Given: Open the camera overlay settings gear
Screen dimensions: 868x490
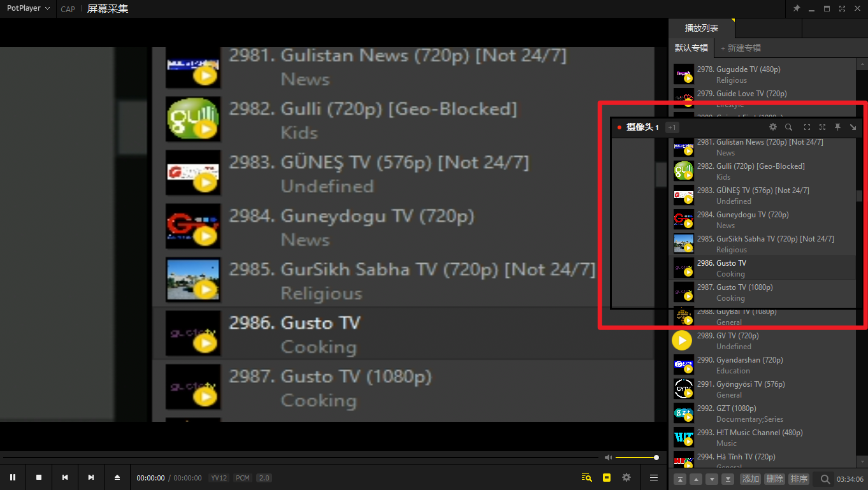Looking at the screenshot, I should pyautogui.click(x=773, y=127).
